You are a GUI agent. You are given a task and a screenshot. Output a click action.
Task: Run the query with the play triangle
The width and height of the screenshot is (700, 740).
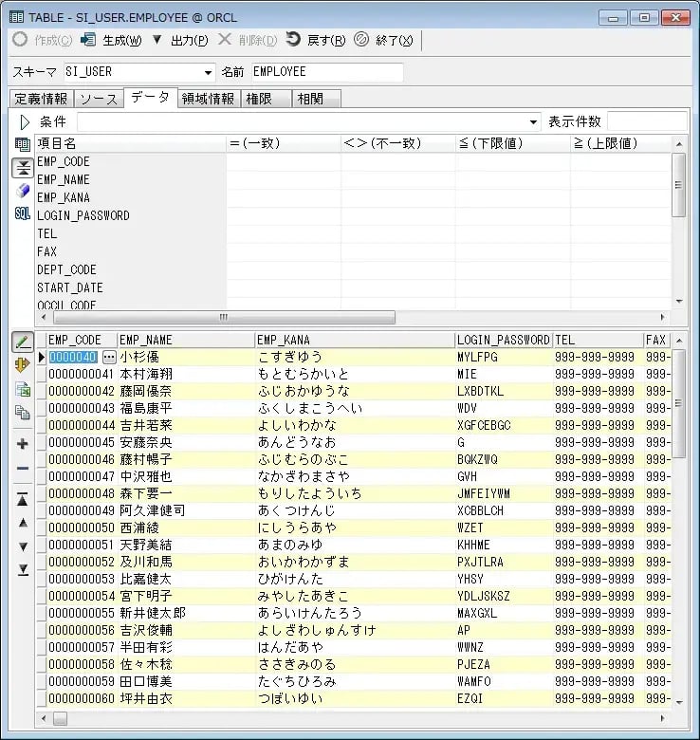pyautogui.click(x=25, y=121)
